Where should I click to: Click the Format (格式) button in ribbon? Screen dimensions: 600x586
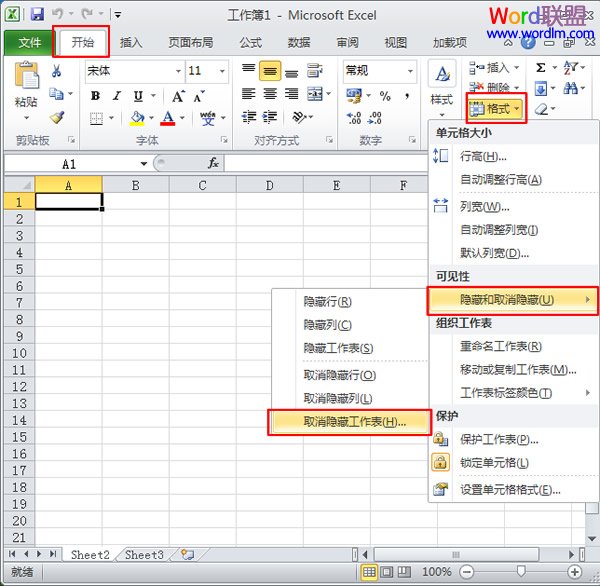point(496,108)
